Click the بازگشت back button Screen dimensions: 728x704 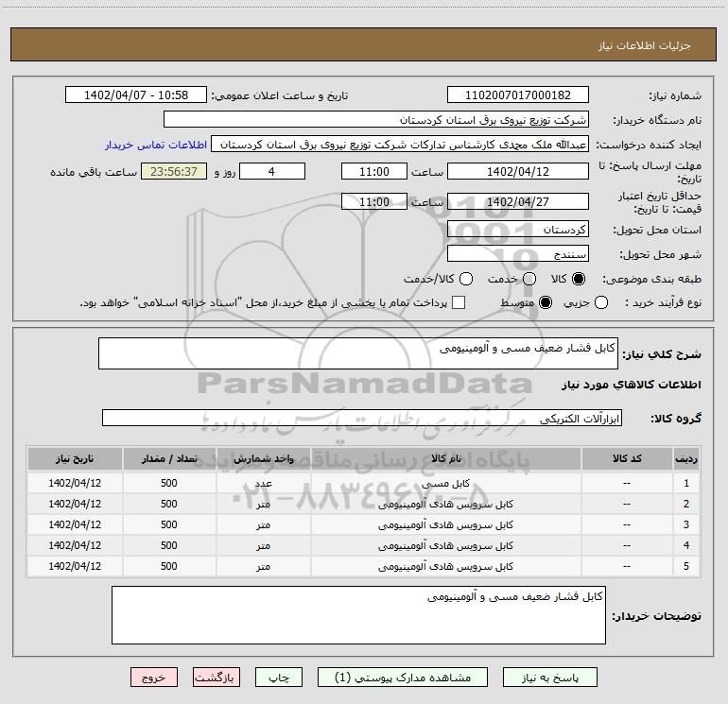[217, 678]
